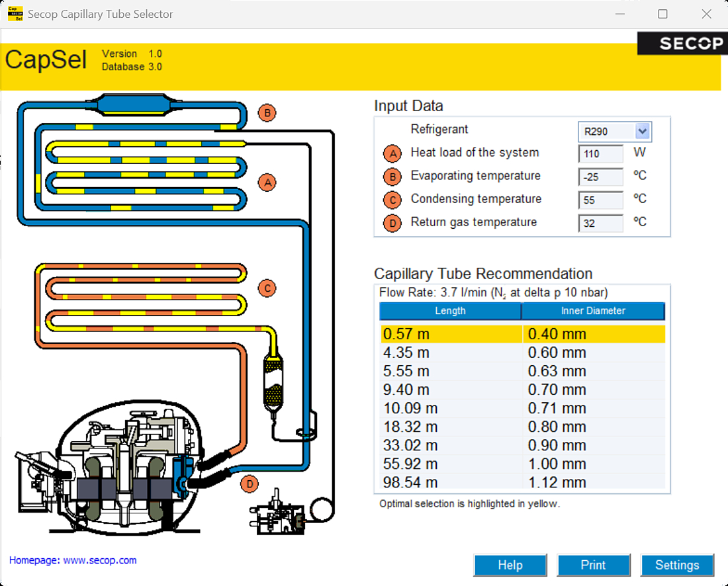Click the B marker on the diagram
This screenshot has height=586, width=728.
267,112
